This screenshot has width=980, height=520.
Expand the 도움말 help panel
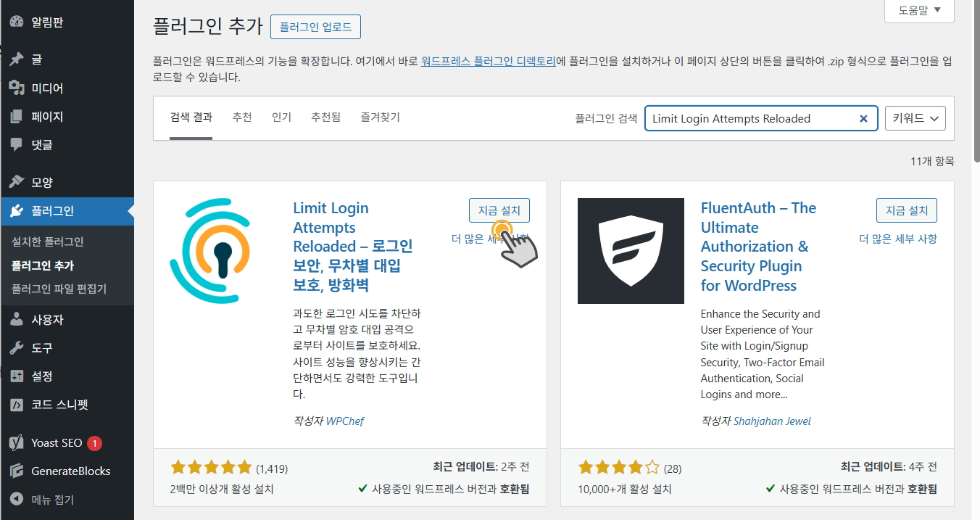[x=919, y=10]
